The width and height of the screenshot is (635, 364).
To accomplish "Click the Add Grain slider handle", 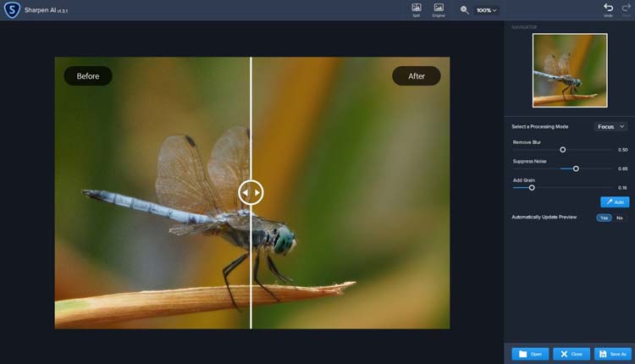I will tap(532, 188).
